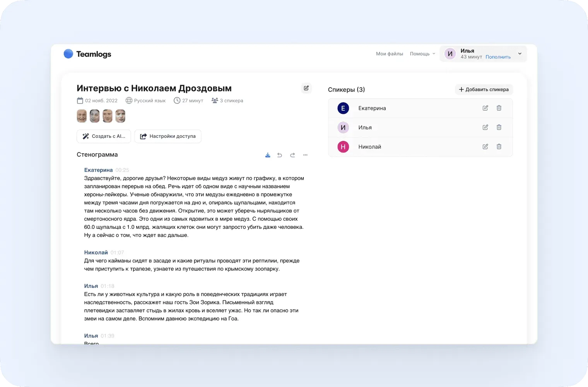
Task: Expand the Илья account menu chevron
Action: tap(520, 54)
